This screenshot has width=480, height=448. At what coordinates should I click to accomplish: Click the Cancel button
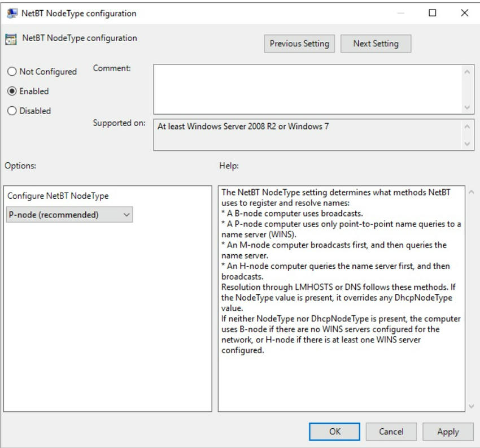pos(391,432)
